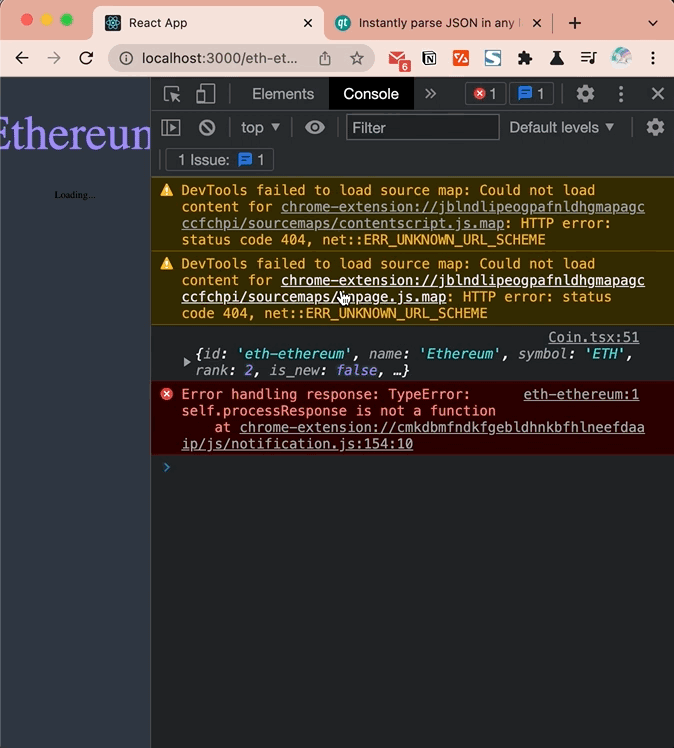674x748 pixels.
Task: Show console sidebar icon
Action: pos(171,127)
